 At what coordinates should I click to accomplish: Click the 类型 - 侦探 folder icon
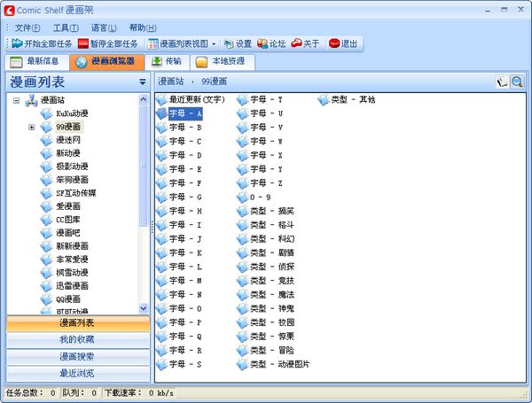(x=243, y=267)
